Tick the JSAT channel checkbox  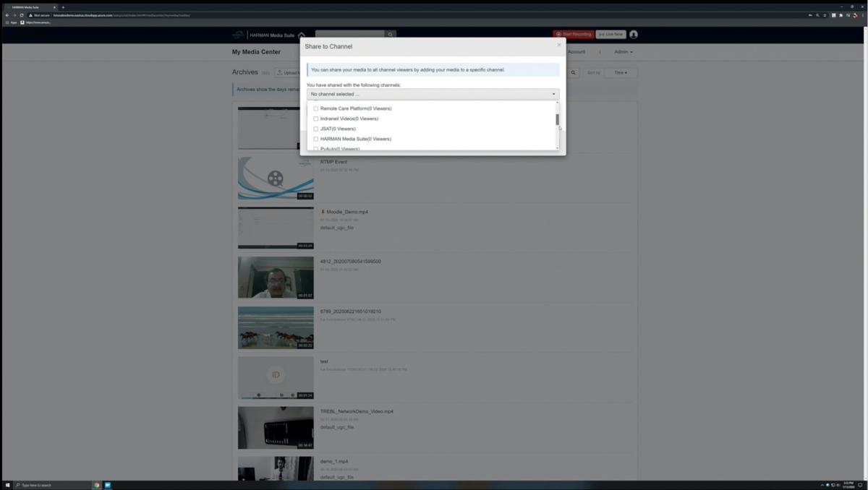click(x=315, y=129)
